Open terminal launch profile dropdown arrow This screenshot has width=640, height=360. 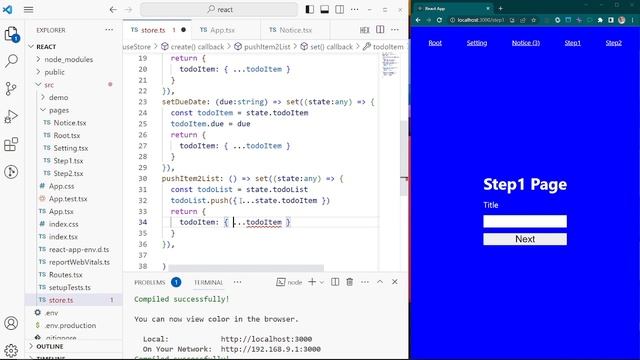[322, 282]
